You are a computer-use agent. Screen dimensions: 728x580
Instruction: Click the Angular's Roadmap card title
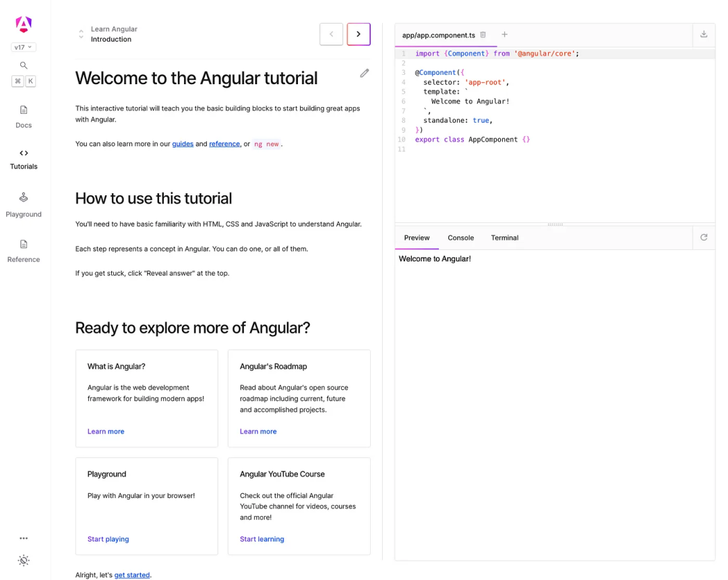pos(273,366)
